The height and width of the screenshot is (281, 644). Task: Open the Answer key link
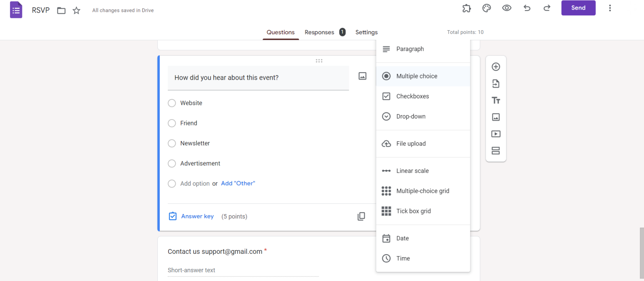(x=197, y=216)
